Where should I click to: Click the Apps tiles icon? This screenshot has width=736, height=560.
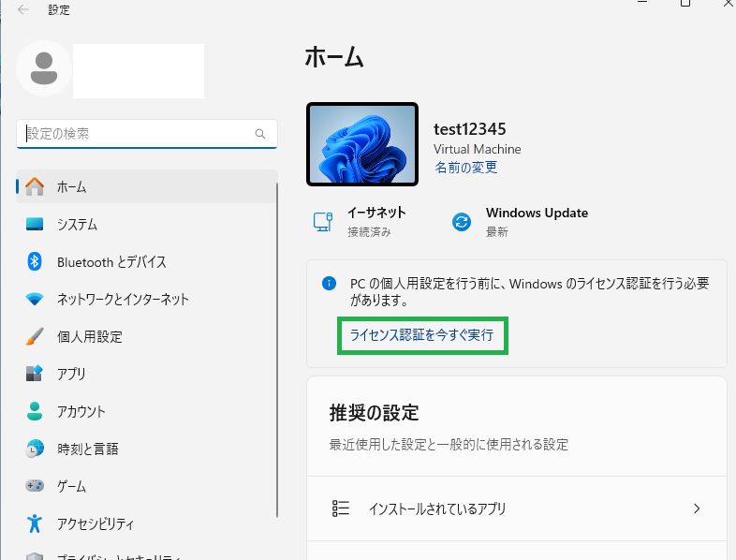click(x=35, y=374)
